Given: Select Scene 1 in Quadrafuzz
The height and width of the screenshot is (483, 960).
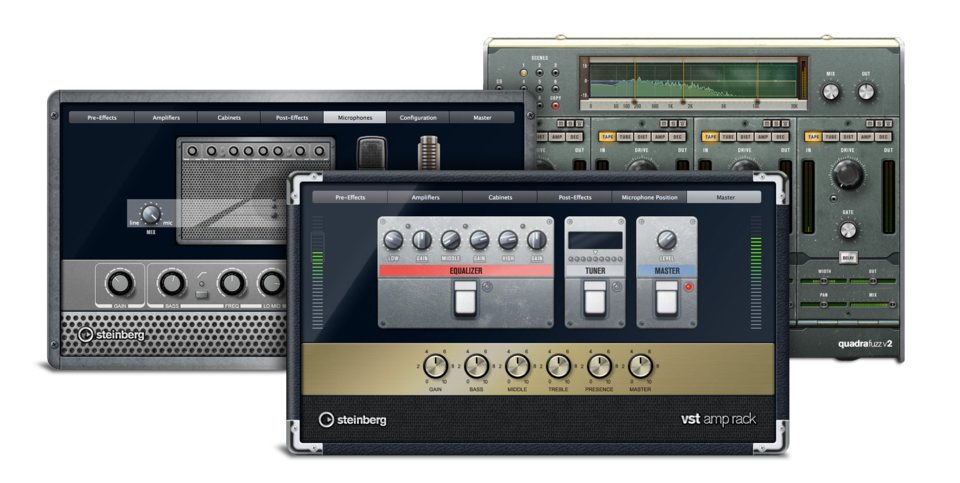Looking at the screenshot, I should [x=523, y=73].
